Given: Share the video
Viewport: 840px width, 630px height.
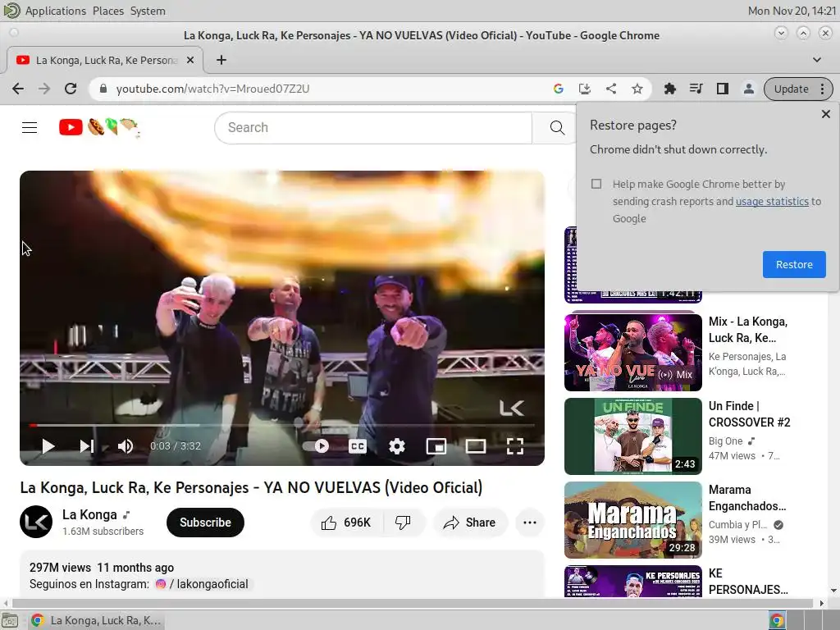Looking at the screenshot, I should click(x=470, y=523).
